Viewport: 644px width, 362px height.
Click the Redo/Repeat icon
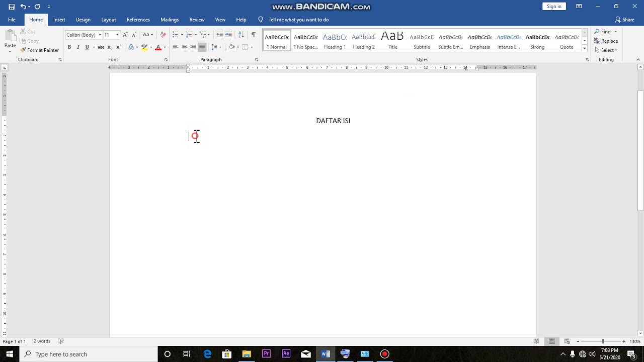click(37, 7)
